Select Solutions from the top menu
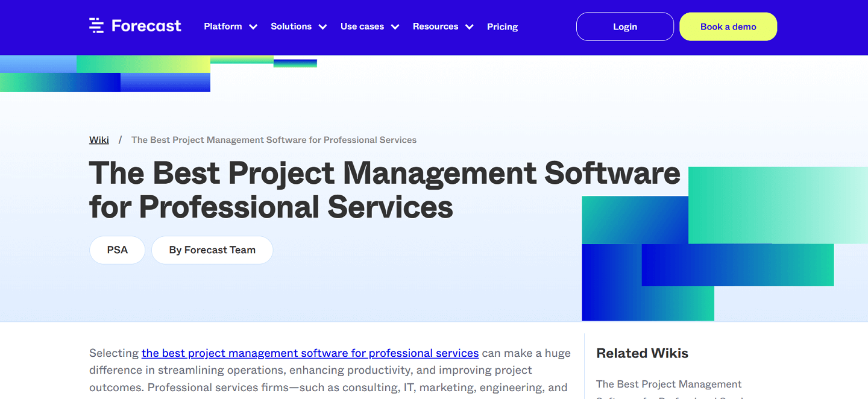This screenshot has width=868, height=399. [292, 27]
